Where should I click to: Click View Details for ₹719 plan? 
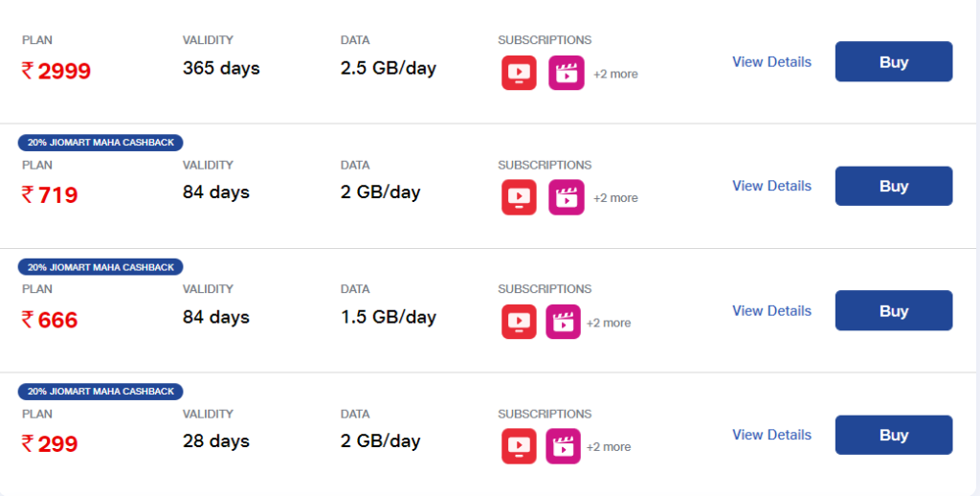coord(771,186)
